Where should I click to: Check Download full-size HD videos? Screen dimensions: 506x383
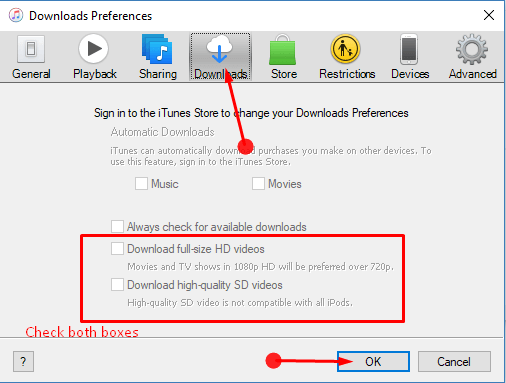click(117, 249)
